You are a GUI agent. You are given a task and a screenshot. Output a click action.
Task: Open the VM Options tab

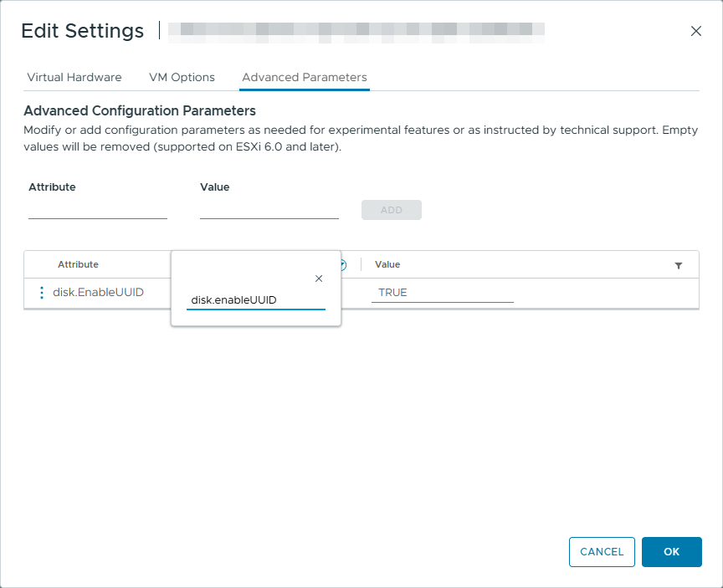(x=182, y=77)
